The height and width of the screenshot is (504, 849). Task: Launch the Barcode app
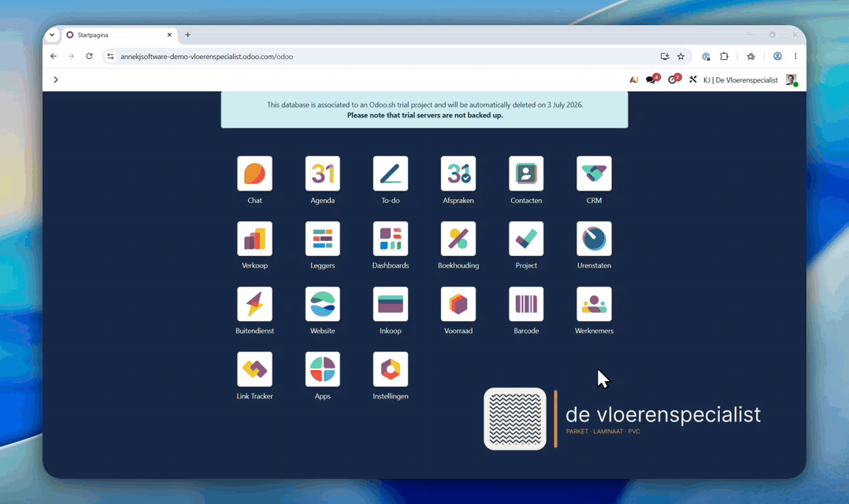[526, 304]
